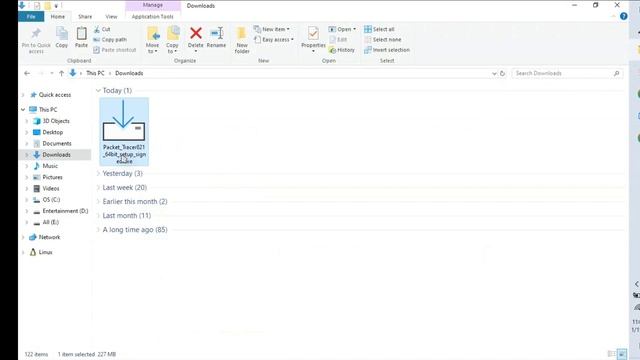The height and width of the screenshot is (360, 640).
Task: Select Cut in the Clipboard group
Action: click(102, 29)
